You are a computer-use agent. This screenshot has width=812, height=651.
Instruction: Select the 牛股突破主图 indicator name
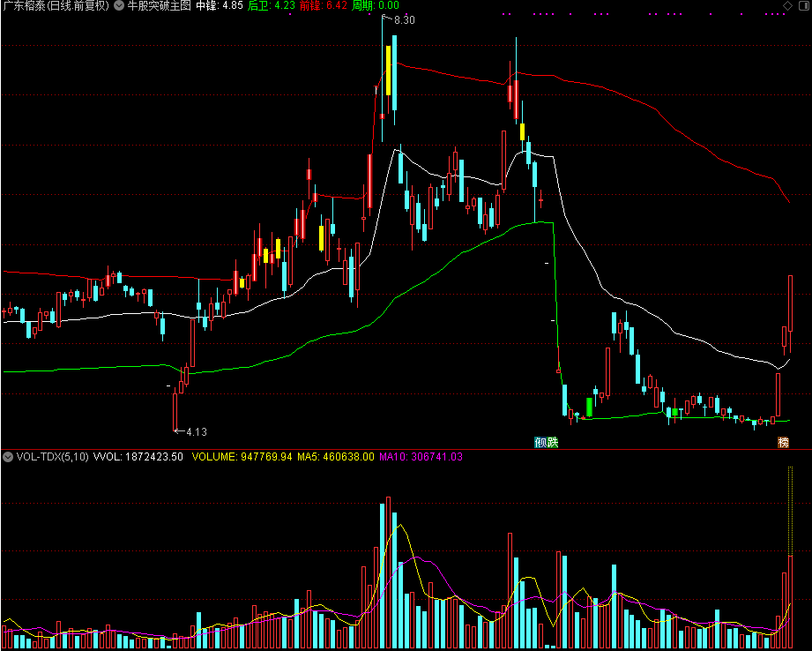point(159,6)
